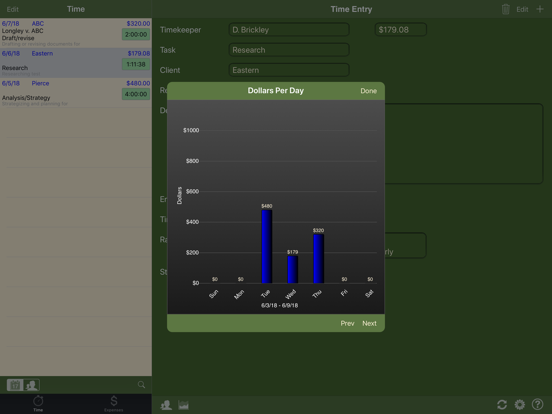Toggle client grouping view button

pos(32,385)
